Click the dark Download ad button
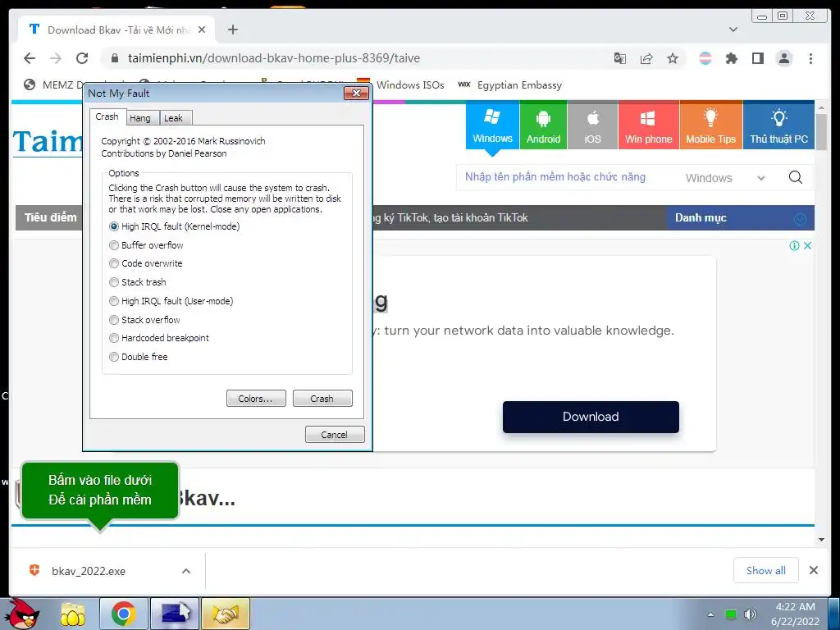Screen dimensions: 840x630 [x=591, y=417]
